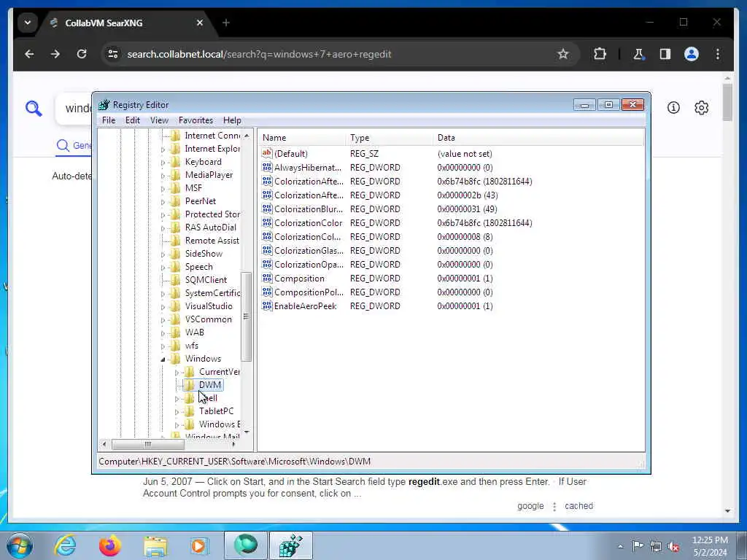
Task: Click the SearXNG magnifier logo
Action: coord(34,109)
